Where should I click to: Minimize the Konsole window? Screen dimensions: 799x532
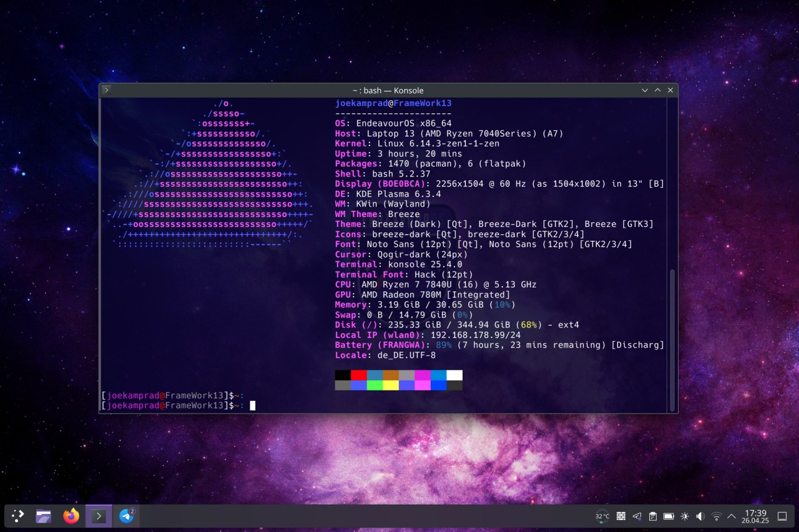645,90
